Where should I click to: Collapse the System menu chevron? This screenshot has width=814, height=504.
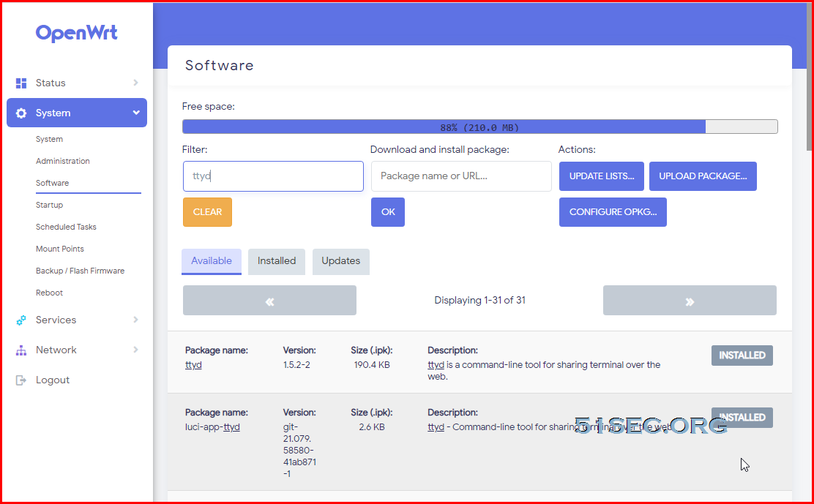pyautogui.click(x=136, y=113)
